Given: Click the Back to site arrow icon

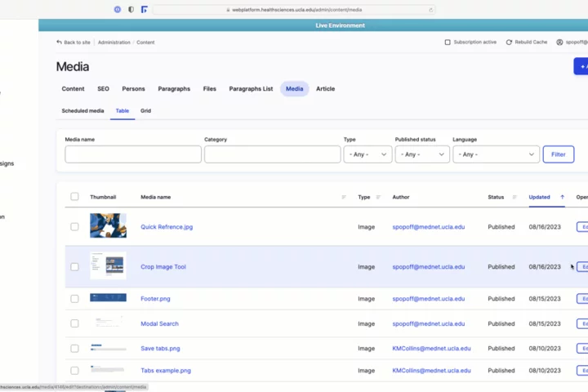Looking at the screenshot, I should coord(59,42).
